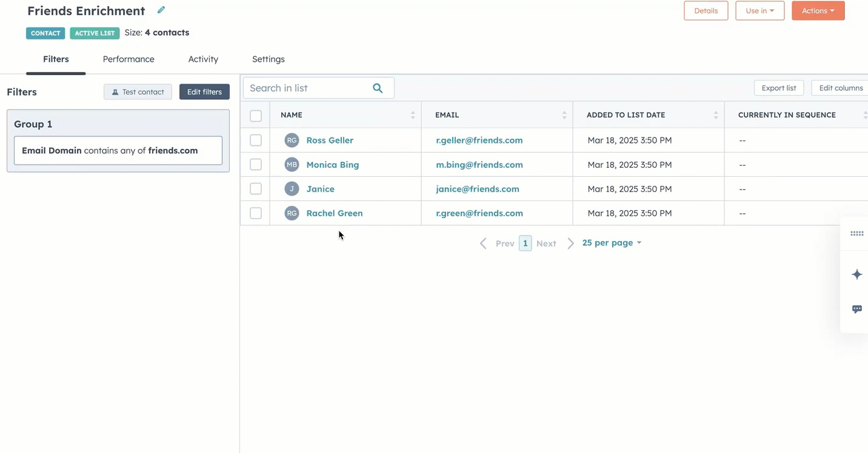Click Ross Geller's RG avatar
This screenshot has width=868, height=453.
pyautogui.click(x=292, y=141)
